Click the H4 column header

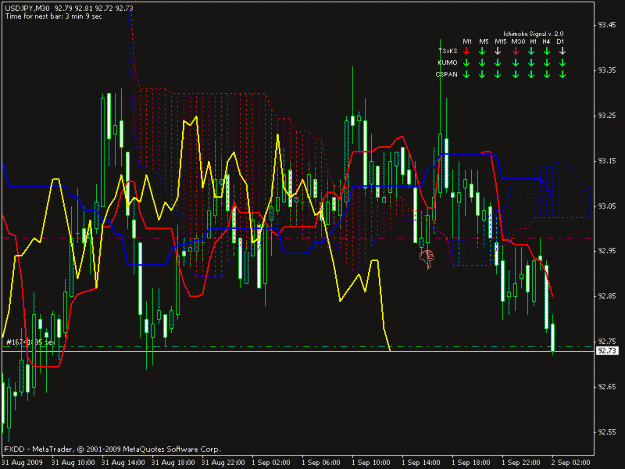(x=546, y=41)
